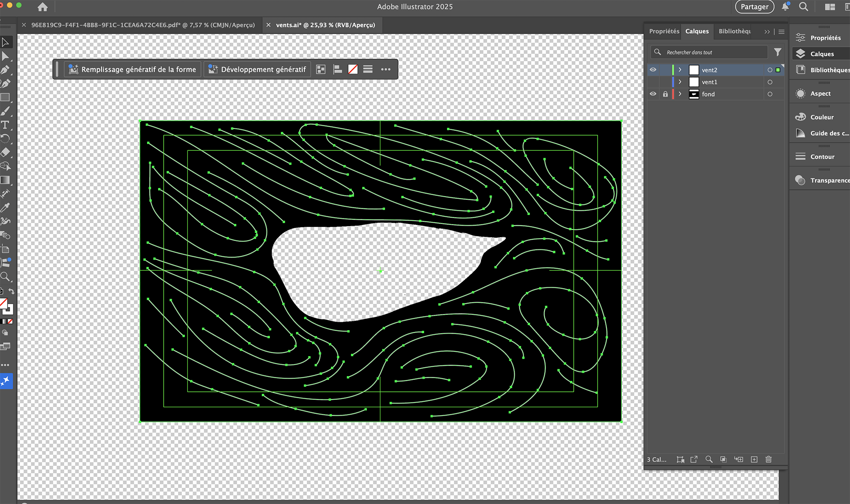This screenshot has width=850, height=504.
Task: Unlock the fond layer
Action: (665, 94)
